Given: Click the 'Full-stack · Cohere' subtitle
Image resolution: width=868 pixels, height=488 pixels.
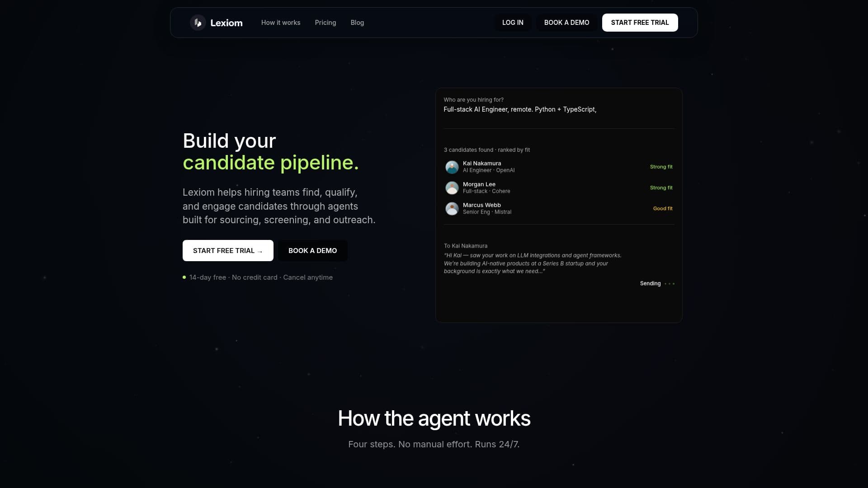Looking at the screenshot, I should tap(486, 191).
